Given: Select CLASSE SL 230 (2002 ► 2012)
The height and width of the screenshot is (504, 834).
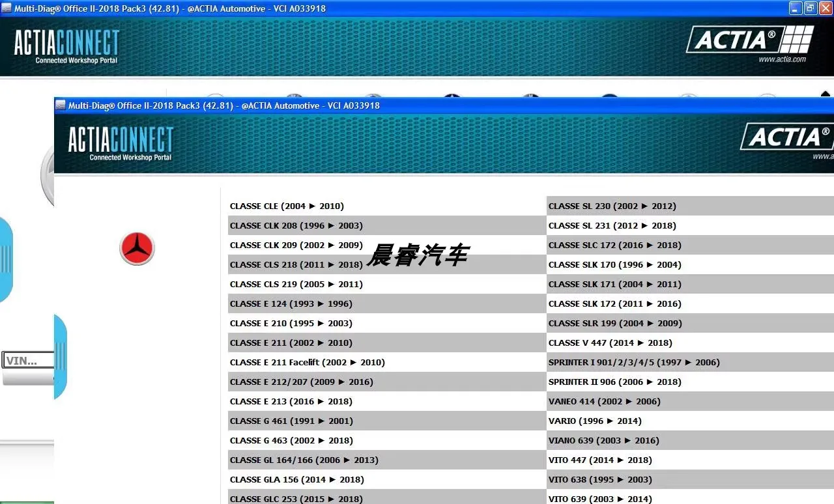Looking at the screenshot, I should coord(690,206).
